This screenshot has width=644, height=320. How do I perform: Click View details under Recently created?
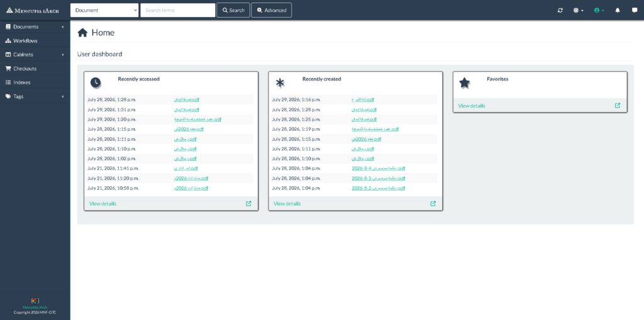click(x=287, y=203)
